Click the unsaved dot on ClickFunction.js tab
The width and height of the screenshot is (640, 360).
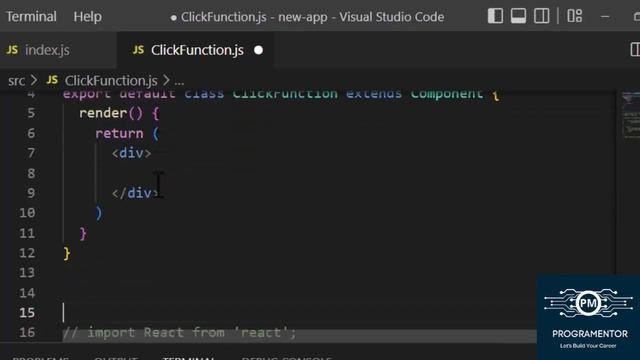tap(258, 50)
